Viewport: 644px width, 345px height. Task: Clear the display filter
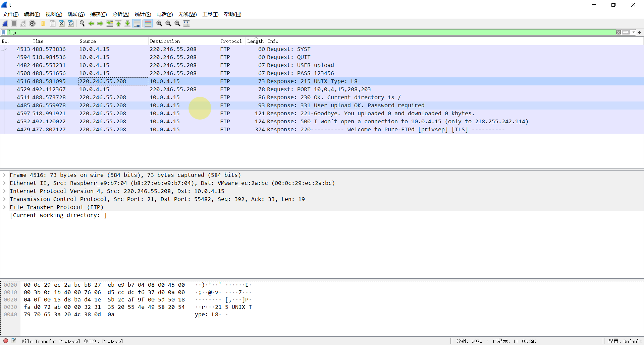coord(619,32)
